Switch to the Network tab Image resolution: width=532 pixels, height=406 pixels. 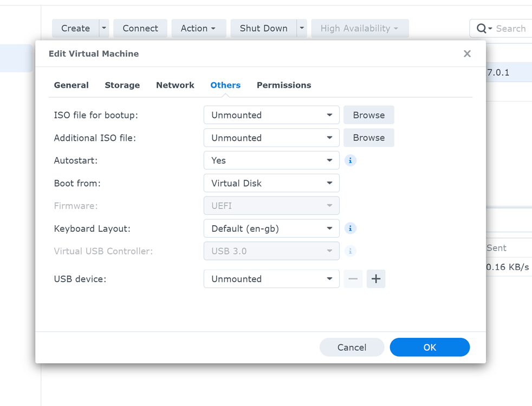point(175,85)
